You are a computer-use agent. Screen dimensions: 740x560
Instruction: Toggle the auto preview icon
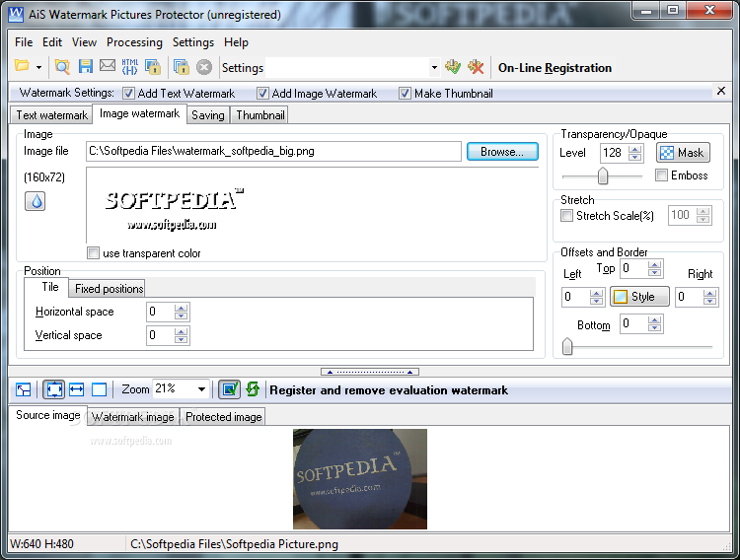pyautogui.click(x=229, y=389)
